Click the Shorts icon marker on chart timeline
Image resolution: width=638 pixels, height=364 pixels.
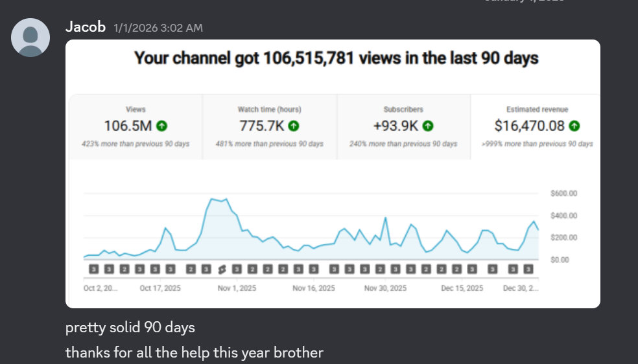[222, 269]
